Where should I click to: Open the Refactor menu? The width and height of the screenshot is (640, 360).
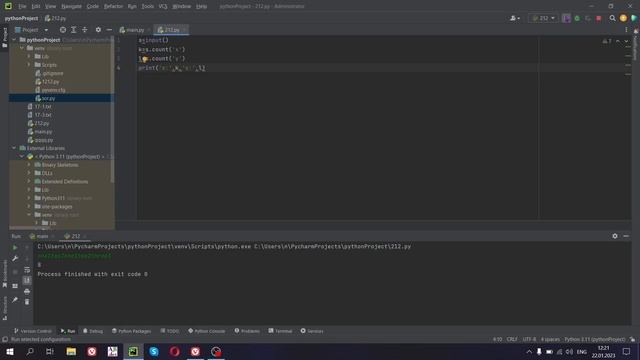coord(113,6)
